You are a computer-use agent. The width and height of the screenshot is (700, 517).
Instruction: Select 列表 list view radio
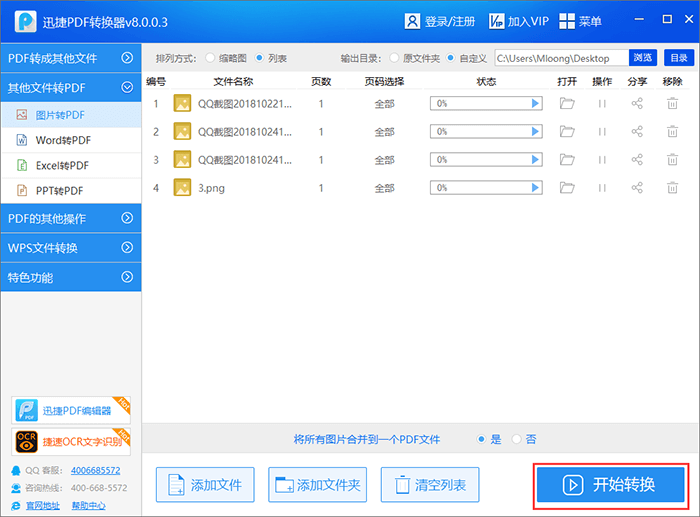click(259, 58)
